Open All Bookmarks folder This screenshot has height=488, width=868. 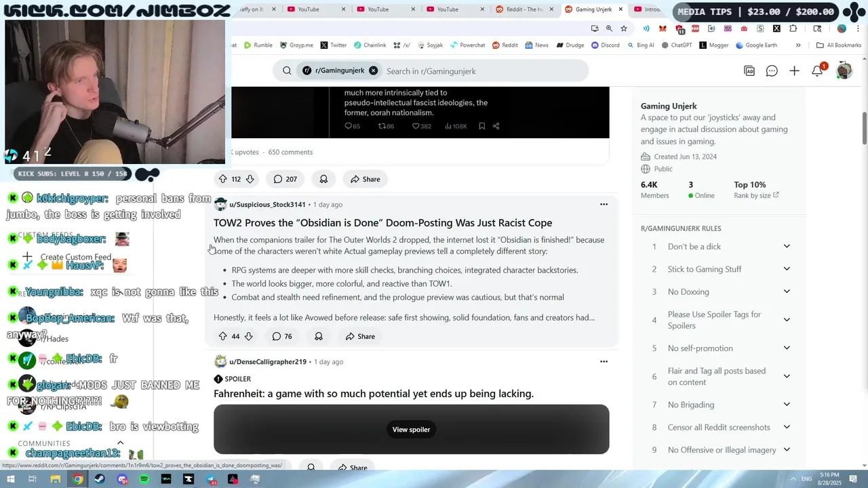(839, 45)
